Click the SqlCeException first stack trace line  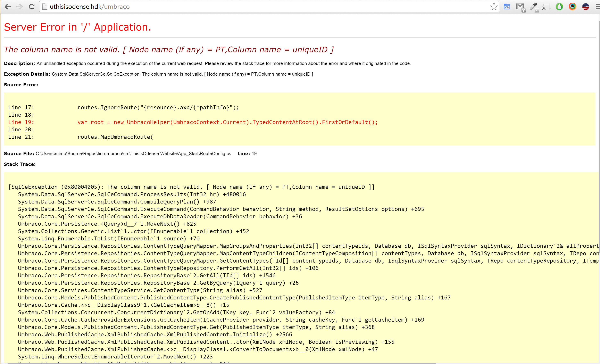pos(191,187)
